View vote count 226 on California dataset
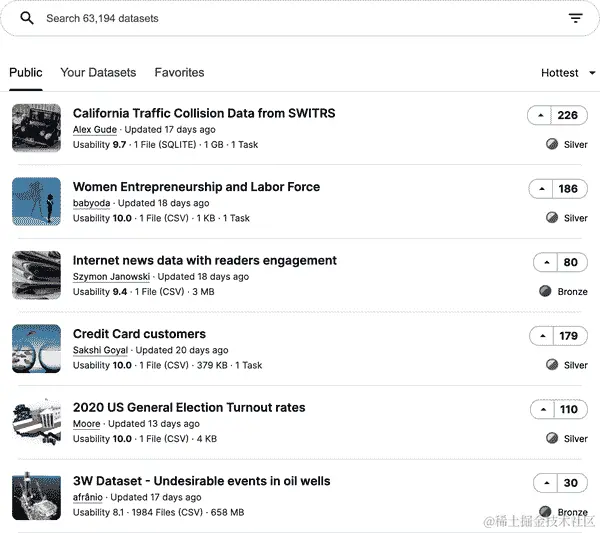Screen dimensions: 600x533 pos(568,115)
